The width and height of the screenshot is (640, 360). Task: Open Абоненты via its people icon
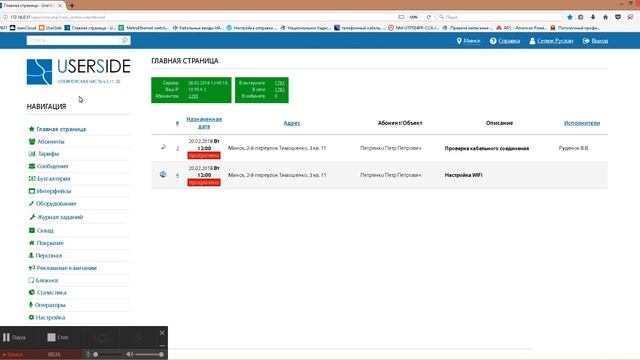click(x=32, y=142)
